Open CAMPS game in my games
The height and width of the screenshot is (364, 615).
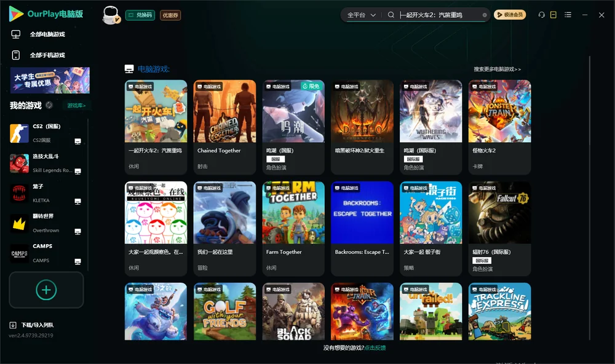46,253
